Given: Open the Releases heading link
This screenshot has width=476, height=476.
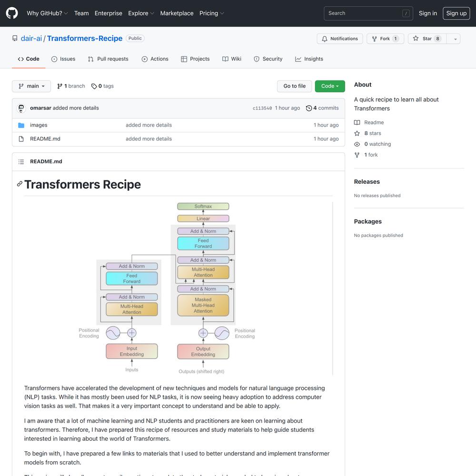Looking at the screenshot, I should pos(367,182).
